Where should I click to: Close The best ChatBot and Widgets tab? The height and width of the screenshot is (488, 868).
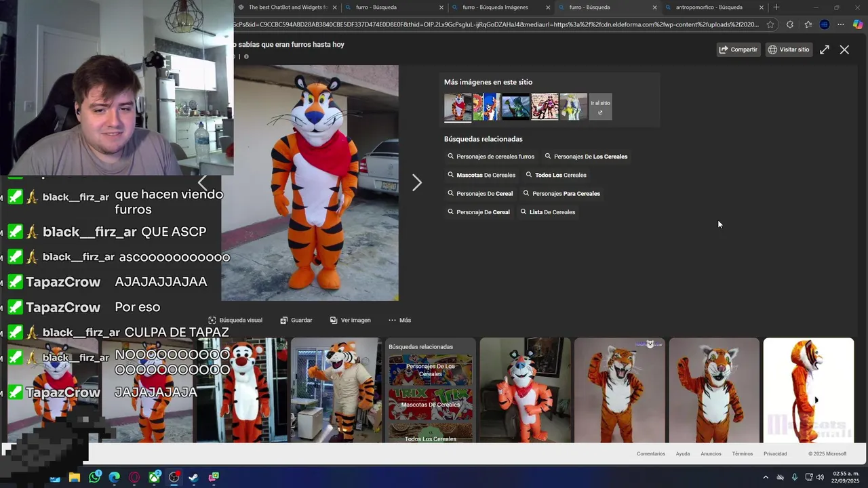(x=334, y=7)
